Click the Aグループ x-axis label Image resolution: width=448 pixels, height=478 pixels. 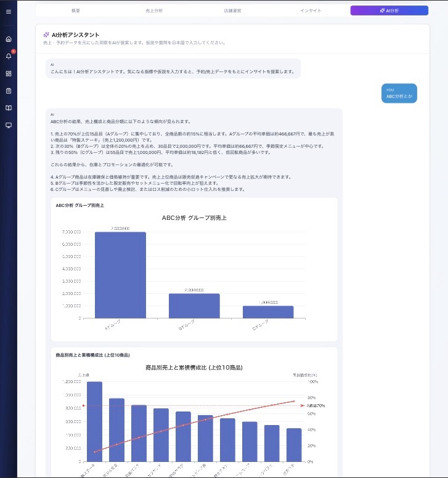[x=113, y=325]
